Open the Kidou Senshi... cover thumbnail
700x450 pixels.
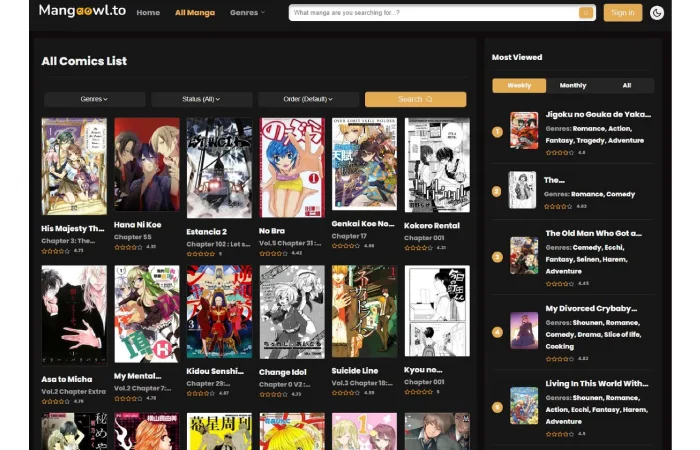tap(219, 312)
